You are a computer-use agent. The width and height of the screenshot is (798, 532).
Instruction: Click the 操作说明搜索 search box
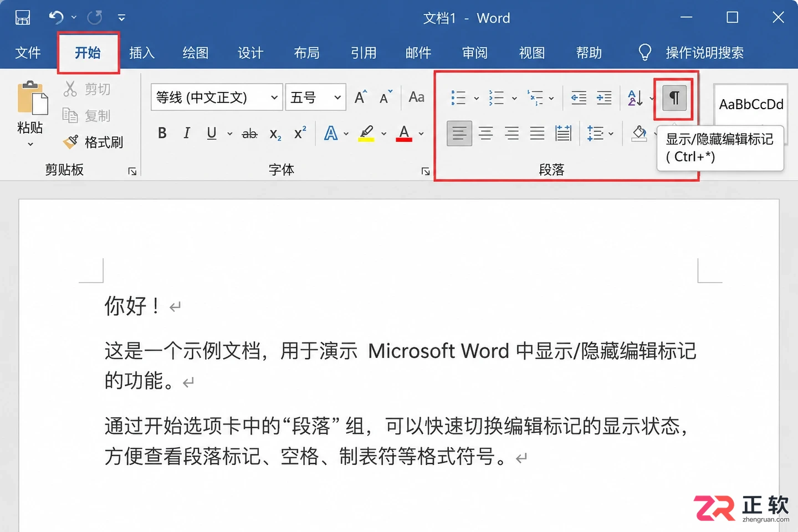click(x=704, y=53)
